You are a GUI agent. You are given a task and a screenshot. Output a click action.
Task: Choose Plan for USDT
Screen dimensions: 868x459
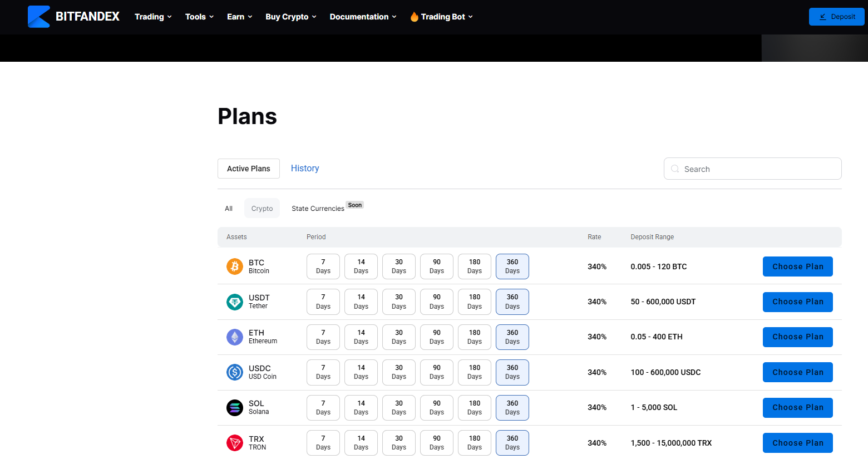click(x=798, y=302)
